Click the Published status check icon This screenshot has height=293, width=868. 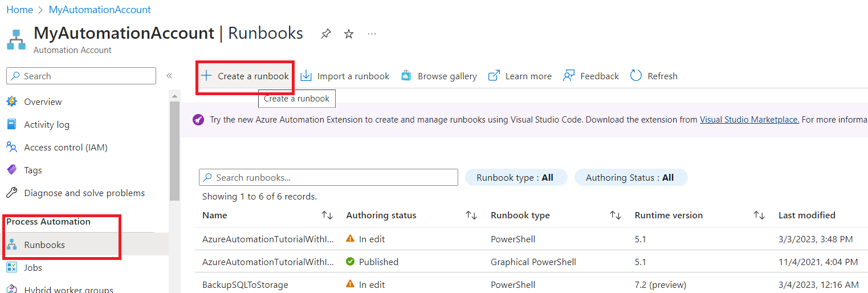(x=351, y=262)
